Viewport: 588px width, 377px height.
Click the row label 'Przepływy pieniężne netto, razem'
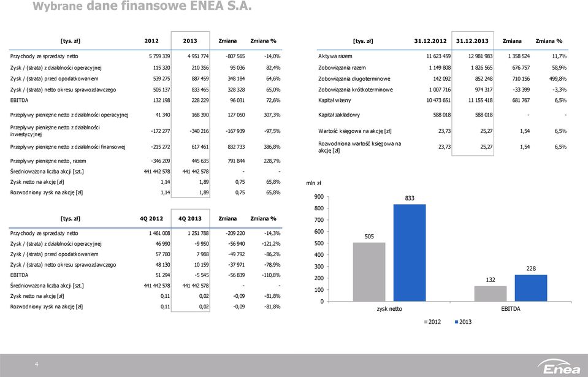tap(48, 161)
